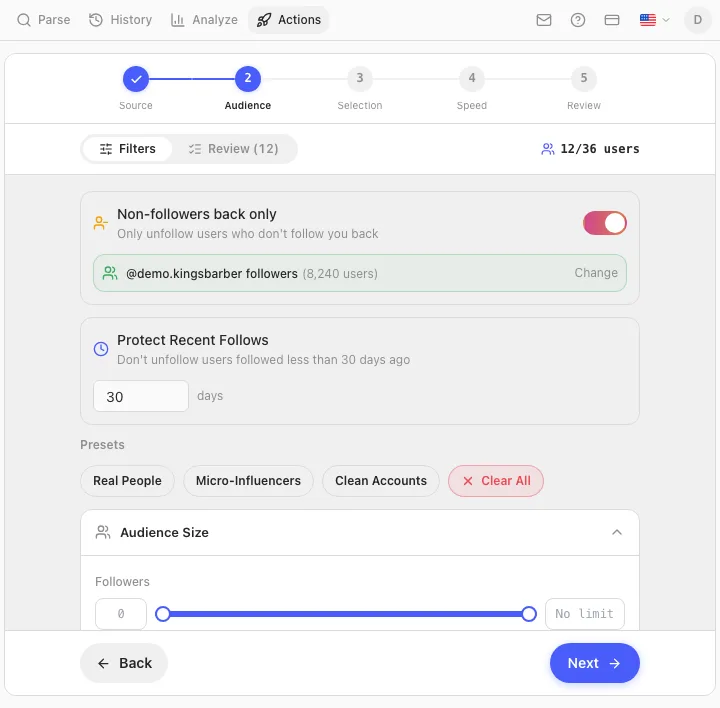The width and height of the screenshot is (720, 708).
Task: Click the followers slider maximum handle
Action: click(529, 614)
